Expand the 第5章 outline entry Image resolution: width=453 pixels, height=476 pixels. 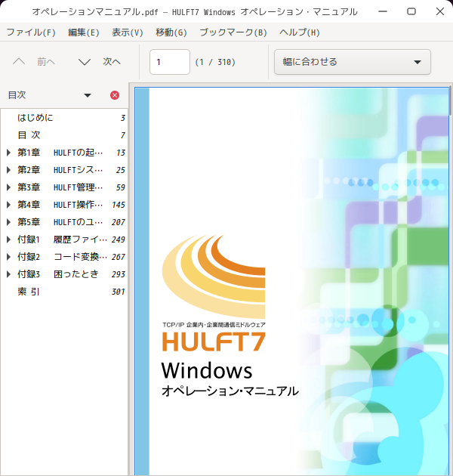click(x=9, y=222)
